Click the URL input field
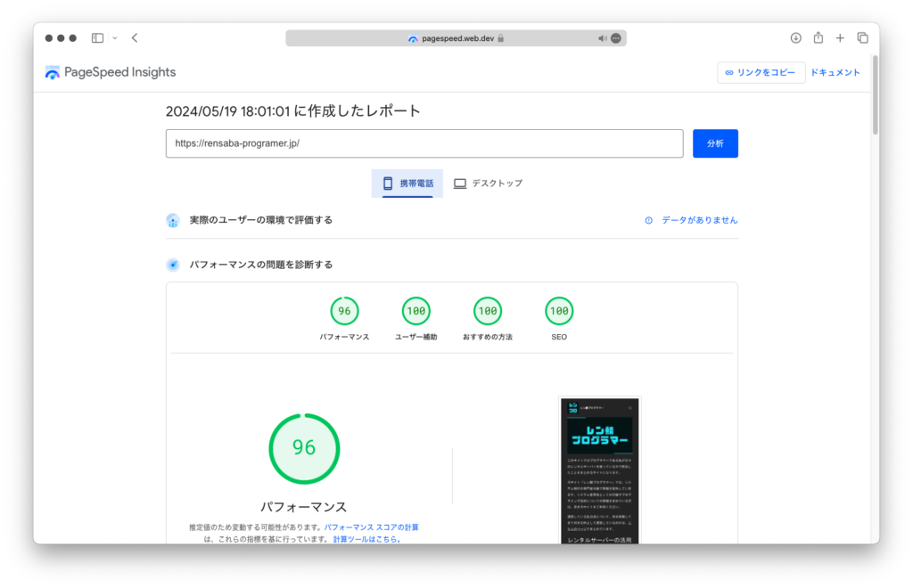This screenshot has height=588, width=913. pos(424,143)
